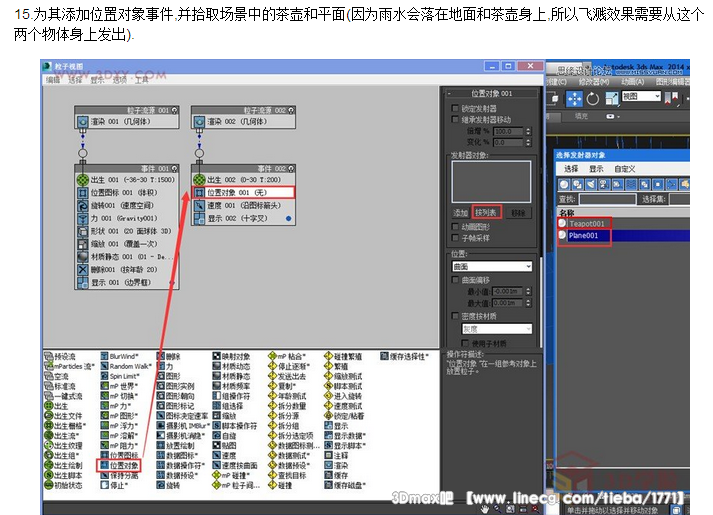The height and width of the screenshot is (515, 713).
Task: Toggle particle source 001 on/off bulb
Action: click(x=175, y=110)
